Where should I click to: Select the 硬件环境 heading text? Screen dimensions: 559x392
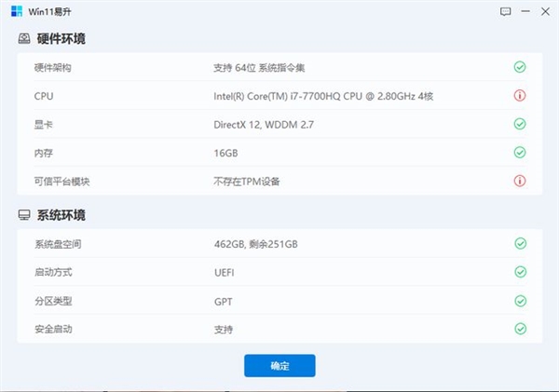coord(61,38)
